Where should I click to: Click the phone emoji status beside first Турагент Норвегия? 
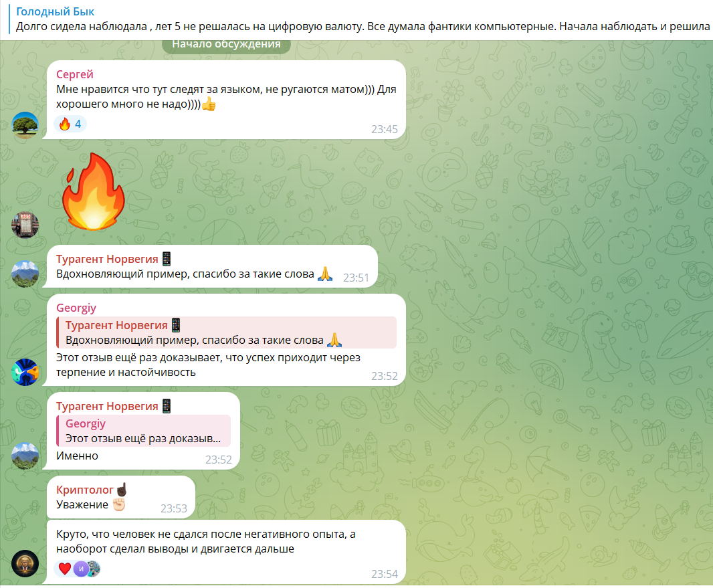click(x=167, y=259)
